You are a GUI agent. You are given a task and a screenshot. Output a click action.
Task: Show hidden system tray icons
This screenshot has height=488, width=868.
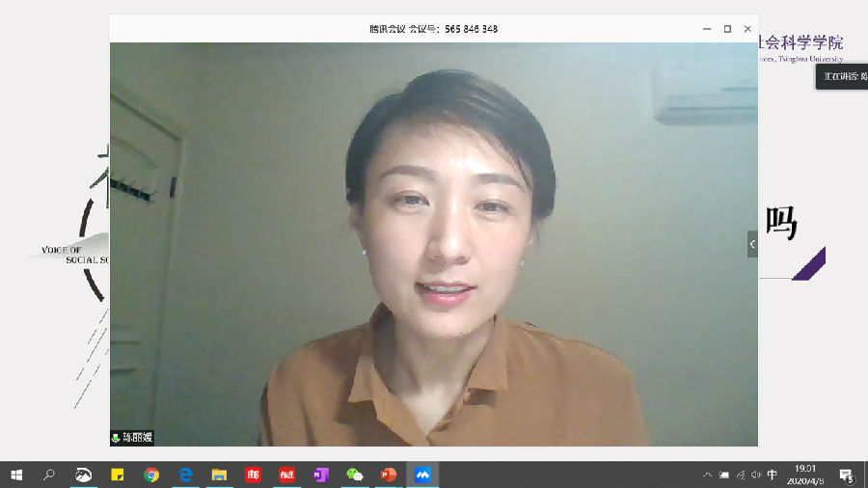pyautogui.click(x=708, y=474)
